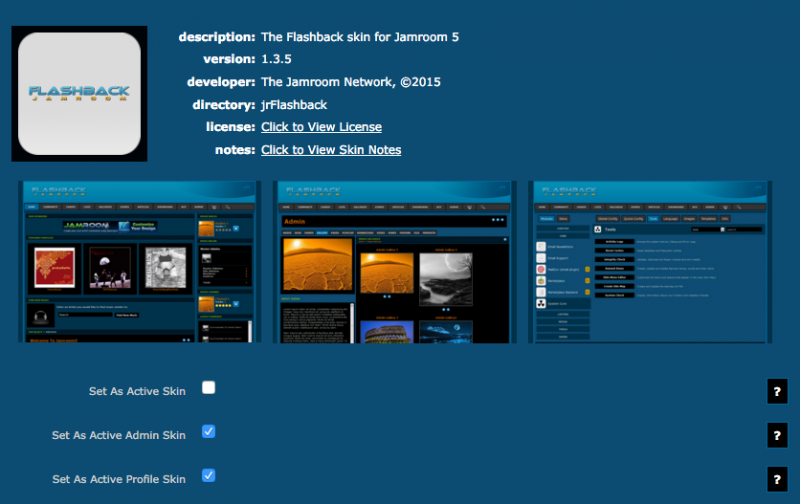Click the notes: field label
Viewport: 800px width, 504px height.
235,150
